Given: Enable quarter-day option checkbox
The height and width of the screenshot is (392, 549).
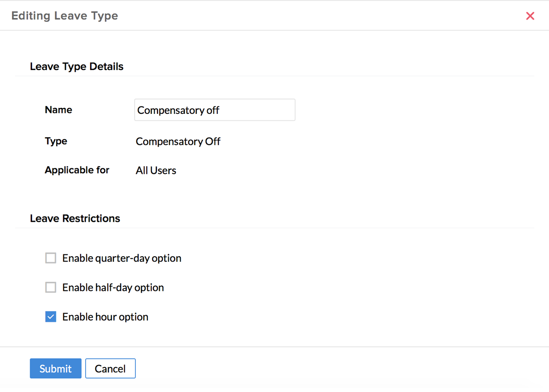Looking at the screenshot, I should coord(51,258).
